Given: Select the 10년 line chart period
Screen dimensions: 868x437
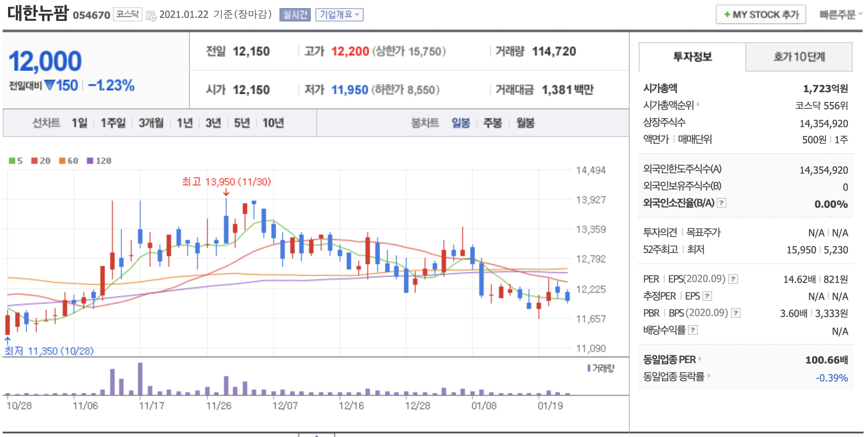Looking at the screenshot, I should pyautogui.click(x=273, y=123).
